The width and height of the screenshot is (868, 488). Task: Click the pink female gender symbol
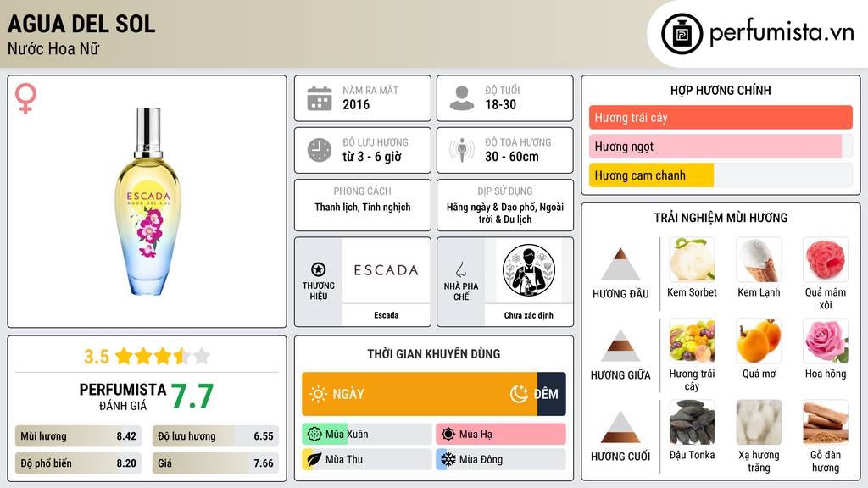pos(25,98)
